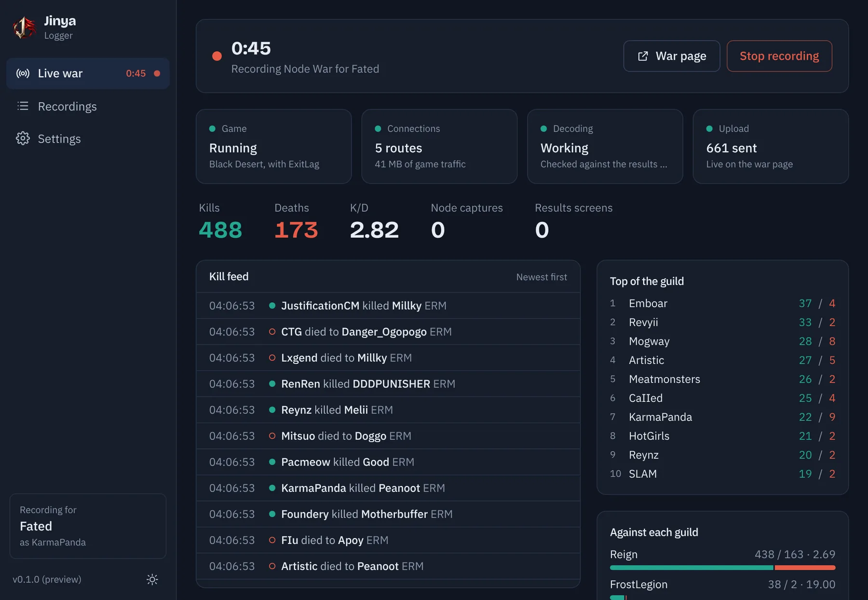Select Mogway in the guild ranking
Screen dimensions: 868x600
tap(722, 341)
